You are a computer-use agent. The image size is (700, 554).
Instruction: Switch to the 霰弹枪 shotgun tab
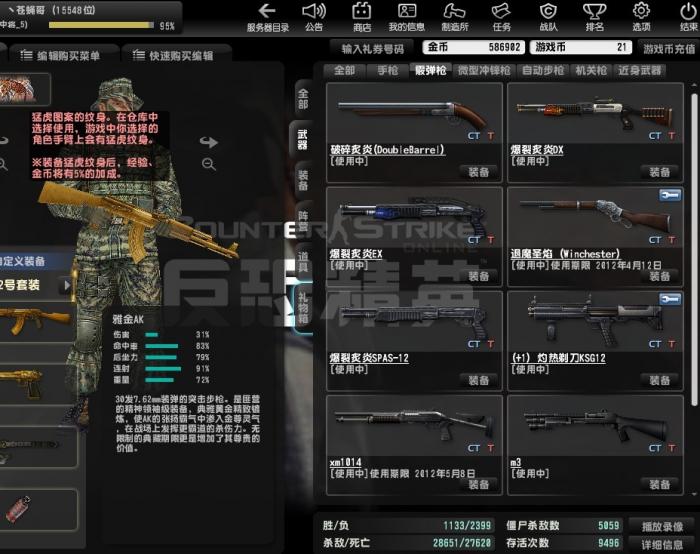[430, 71]
